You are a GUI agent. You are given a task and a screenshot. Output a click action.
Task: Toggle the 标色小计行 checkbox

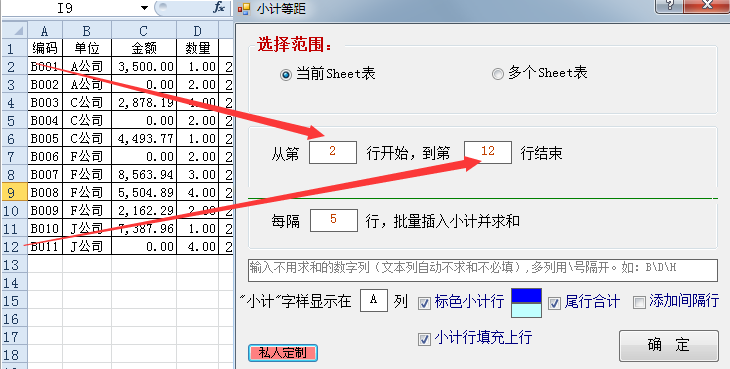424,303
